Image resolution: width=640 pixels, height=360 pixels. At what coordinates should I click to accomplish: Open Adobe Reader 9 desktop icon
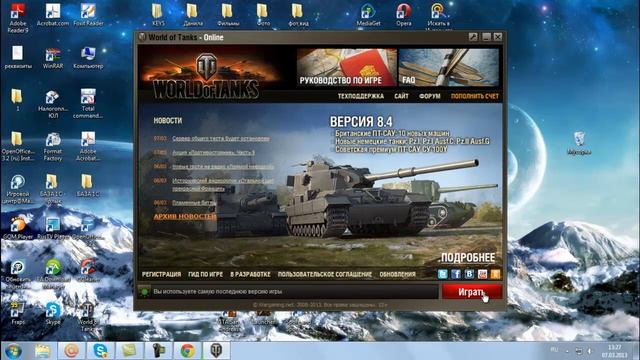click(x=18, y=18)
